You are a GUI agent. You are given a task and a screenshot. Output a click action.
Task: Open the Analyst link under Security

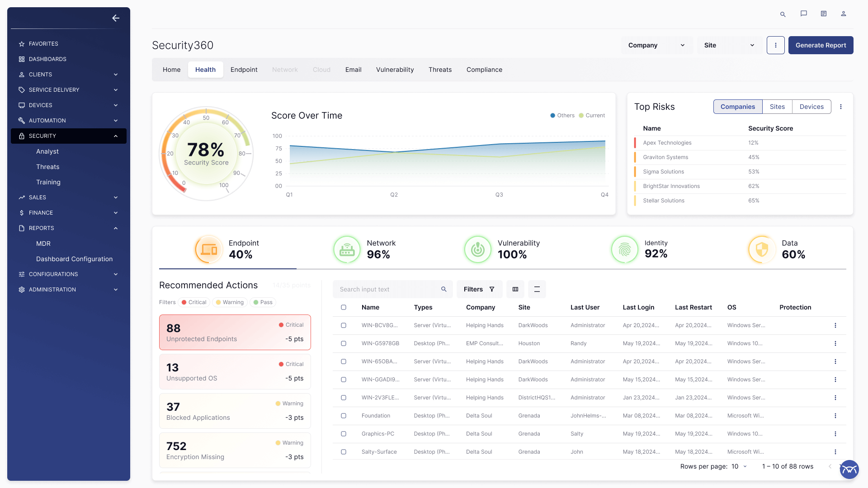47,151
